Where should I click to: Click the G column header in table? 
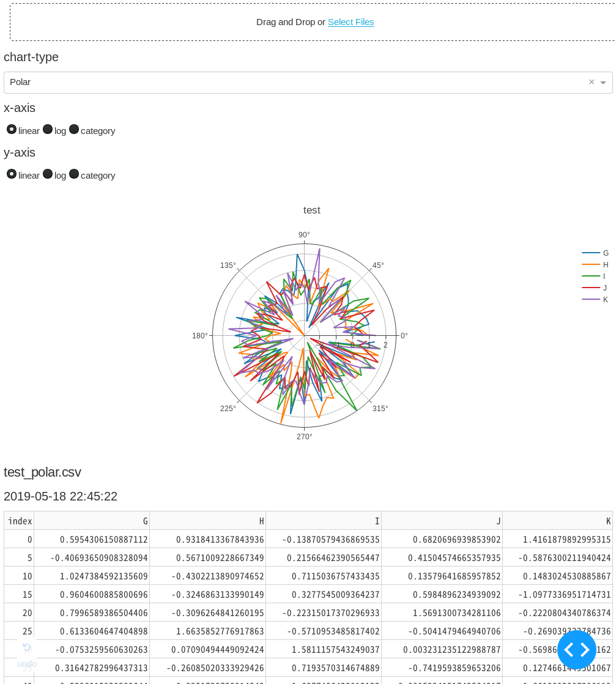tap(92, 521)
